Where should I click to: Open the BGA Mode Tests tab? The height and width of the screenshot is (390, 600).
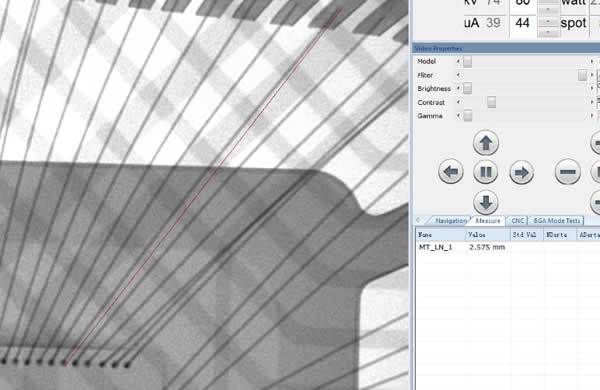(557, 221)
